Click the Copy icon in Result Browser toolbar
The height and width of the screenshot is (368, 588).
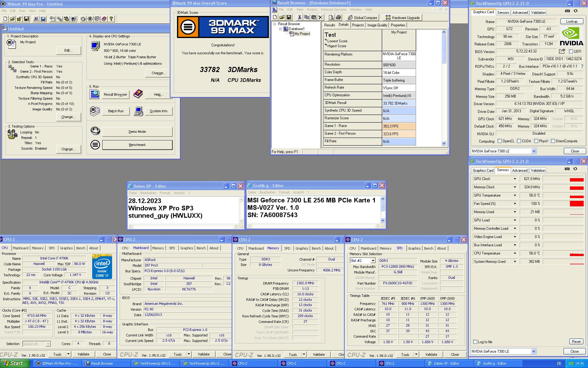coord(307,17)
